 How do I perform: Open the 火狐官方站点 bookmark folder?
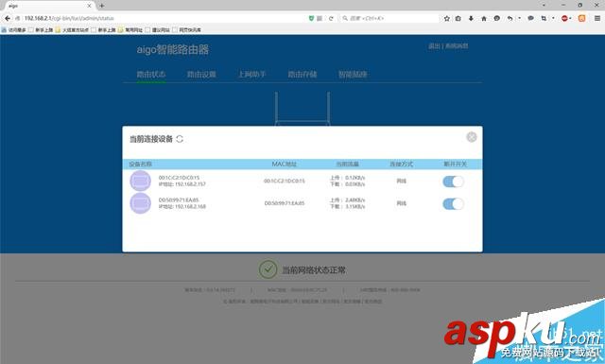pos(72,29)
